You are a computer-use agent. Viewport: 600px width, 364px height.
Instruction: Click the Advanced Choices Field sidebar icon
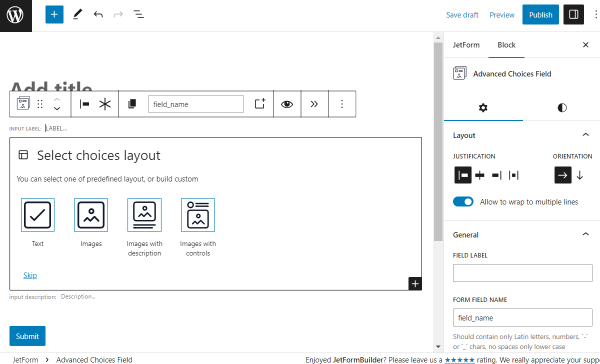[x=460, y=73]
